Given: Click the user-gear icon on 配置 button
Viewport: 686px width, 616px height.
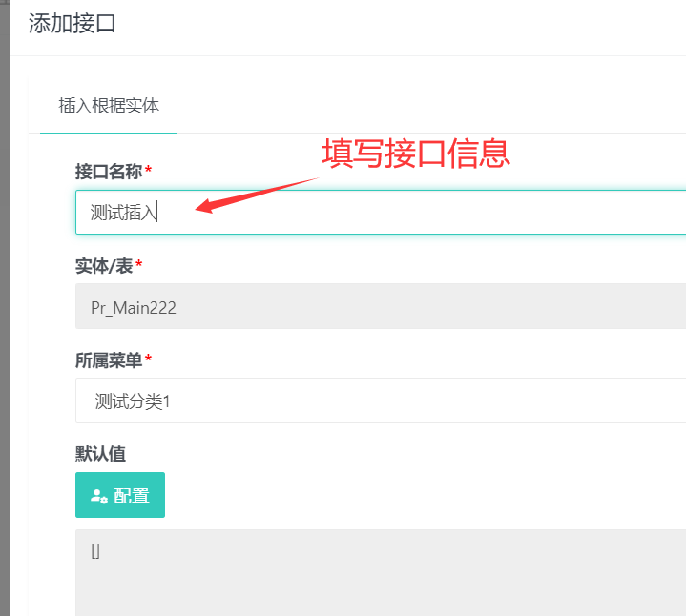Looking at the screenshot, I should pos(99,496).
